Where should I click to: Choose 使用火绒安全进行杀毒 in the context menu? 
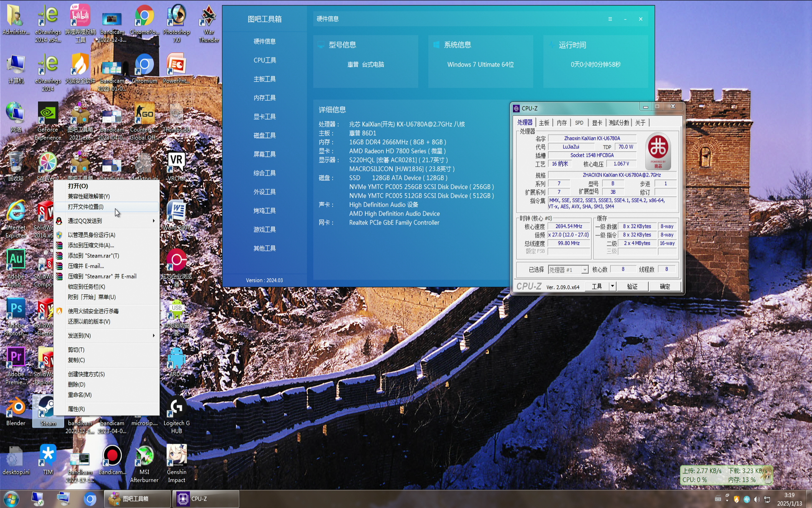107,311
